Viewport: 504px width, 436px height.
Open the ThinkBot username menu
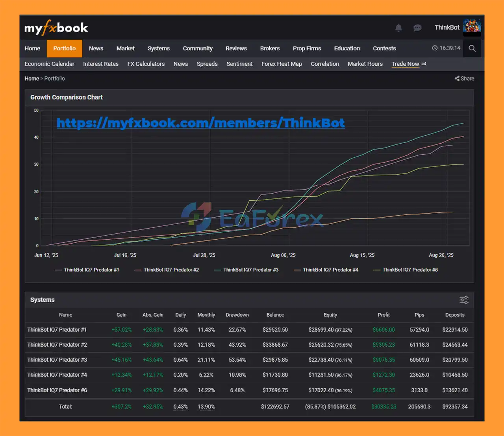447,28
